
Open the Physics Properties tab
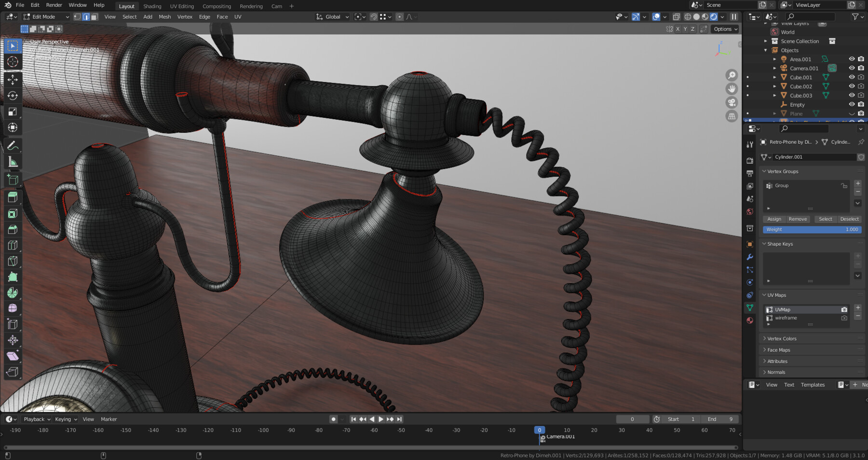tap(749, 282)
